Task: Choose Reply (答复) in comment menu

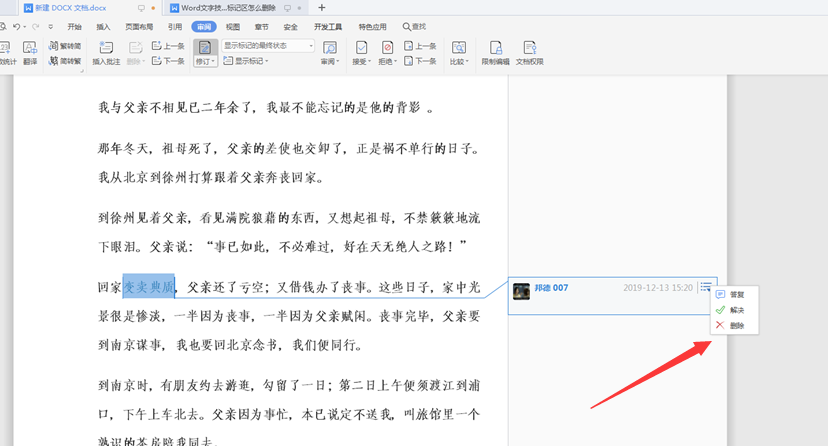Action: (x=736, y=295)
